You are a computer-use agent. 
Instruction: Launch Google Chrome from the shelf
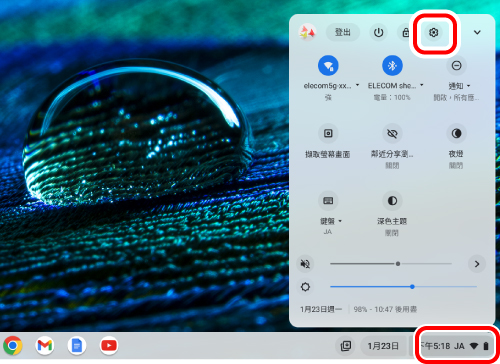[x=13, y=346]
